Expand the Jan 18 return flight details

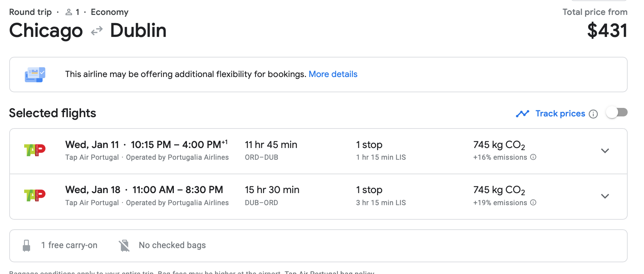pyautogui.click(x=605, y=196)
